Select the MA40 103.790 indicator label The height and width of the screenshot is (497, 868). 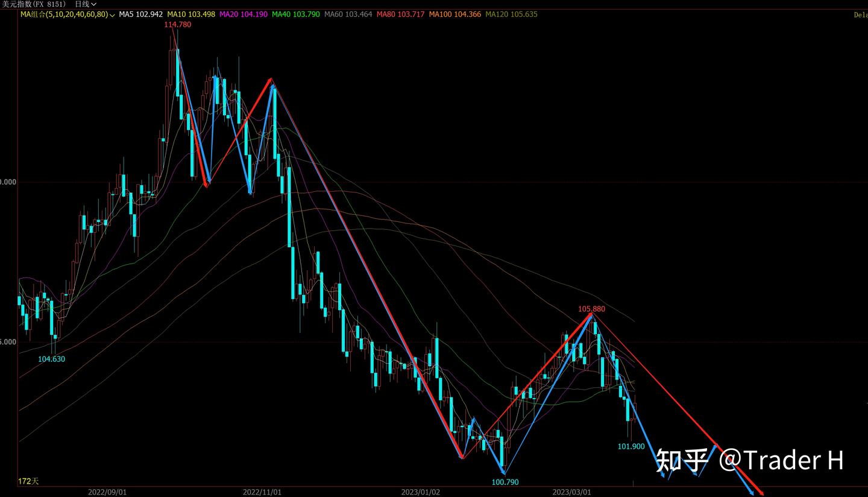click(296, 14)
